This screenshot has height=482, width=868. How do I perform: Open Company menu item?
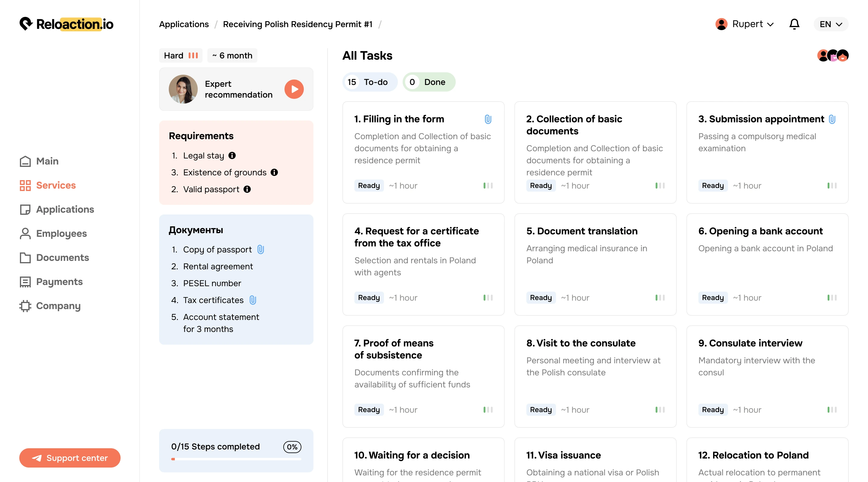coord(50,306)
